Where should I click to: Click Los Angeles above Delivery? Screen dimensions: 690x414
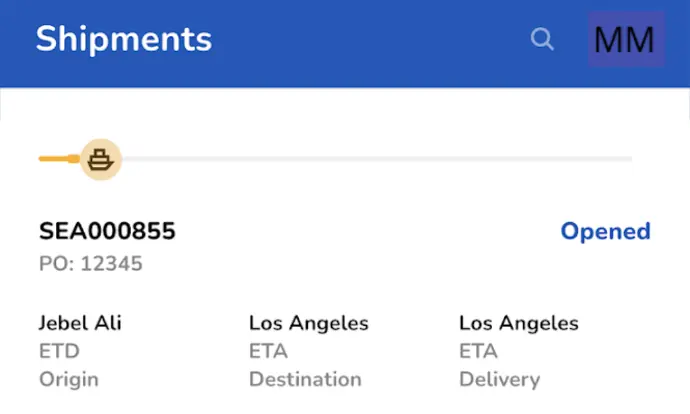coord(518,323)
